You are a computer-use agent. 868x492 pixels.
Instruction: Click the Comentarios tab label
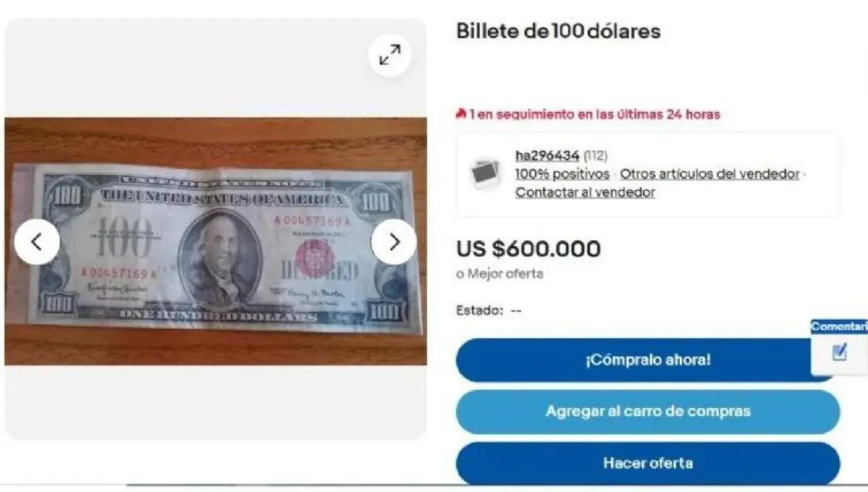839,327
